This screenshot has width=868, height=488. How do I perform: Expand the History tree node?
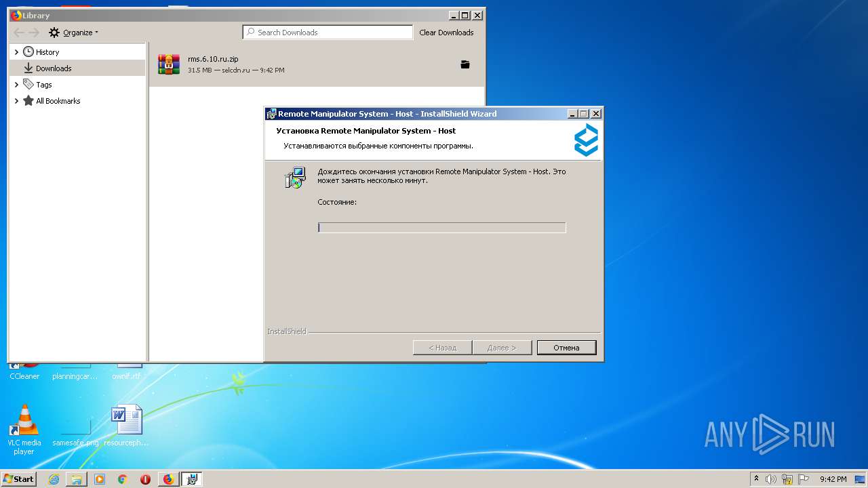(x=16, y=52)
